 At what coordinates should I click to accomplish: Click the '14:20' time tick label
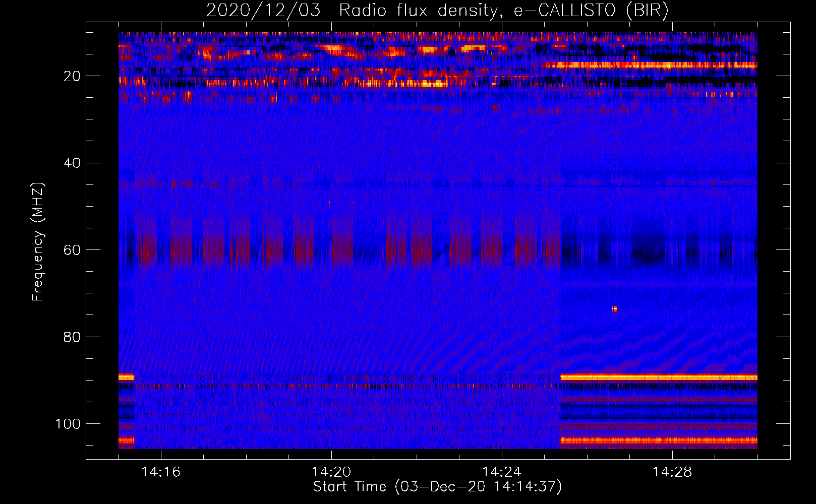(x=331, y=472)
